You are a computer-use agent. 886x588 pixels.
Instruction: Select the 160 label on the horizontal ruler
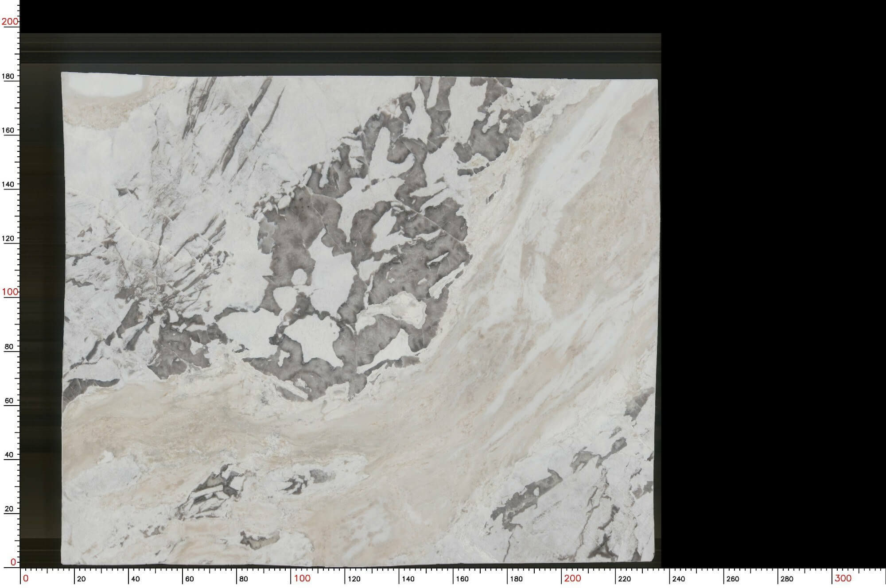click(462, 579)
